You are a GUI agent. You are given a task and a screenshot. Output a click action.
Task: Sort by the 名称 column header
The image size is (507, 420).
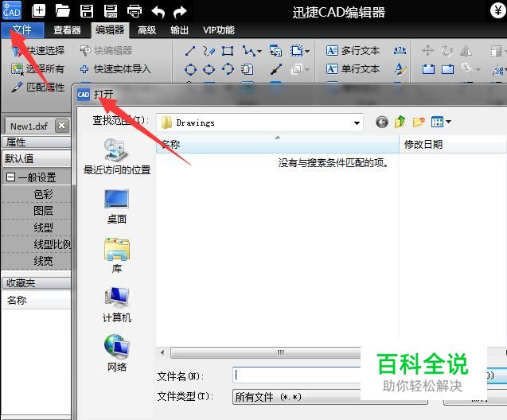click(278, 144)
